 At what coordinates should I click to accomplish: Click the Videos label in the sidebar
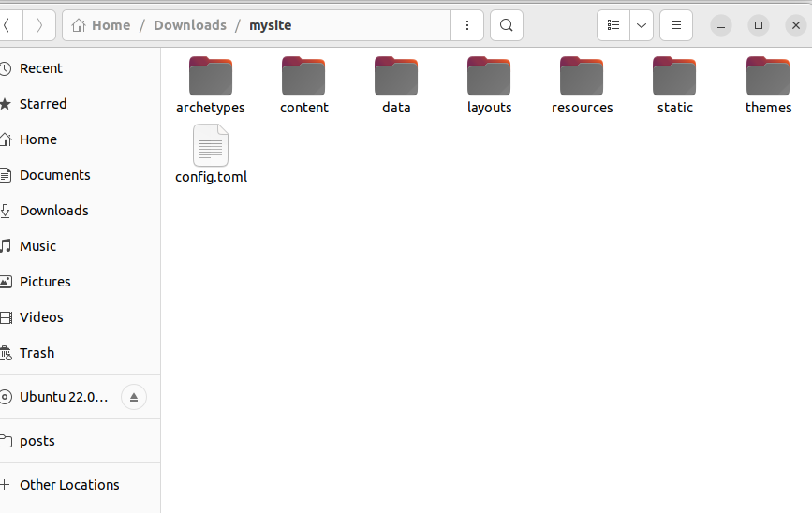[x=41, y=317]
